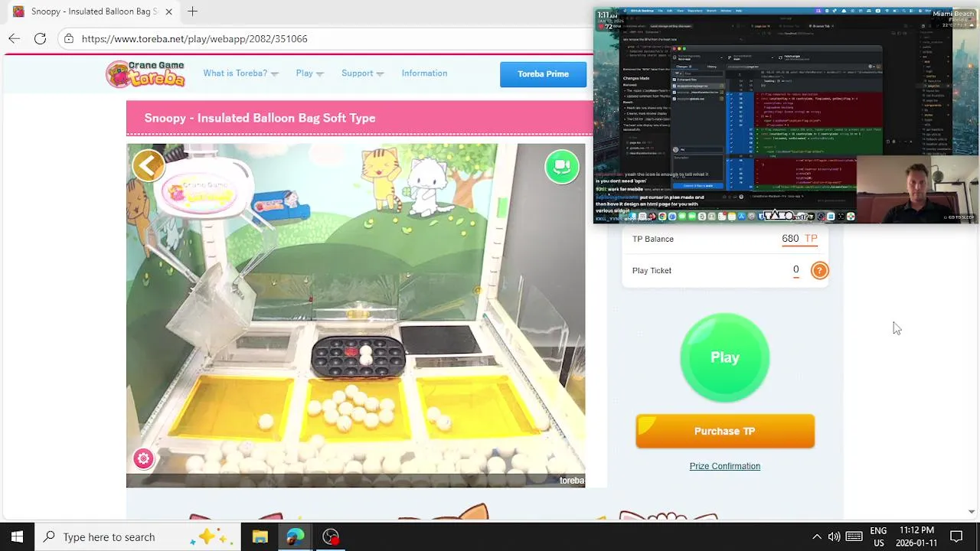
Task: Open the Windows notification center
Action: click(956, 536)
